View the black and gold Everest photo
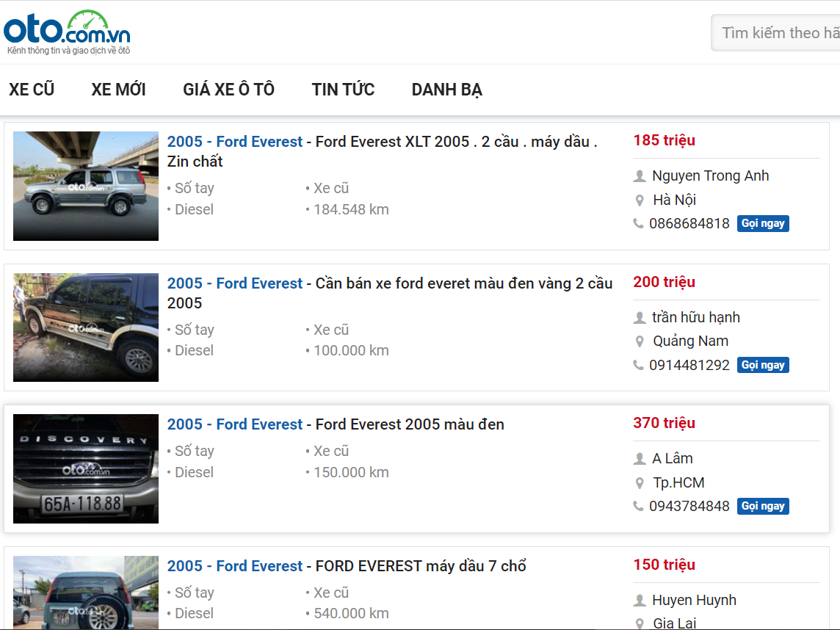 (86, 327)
